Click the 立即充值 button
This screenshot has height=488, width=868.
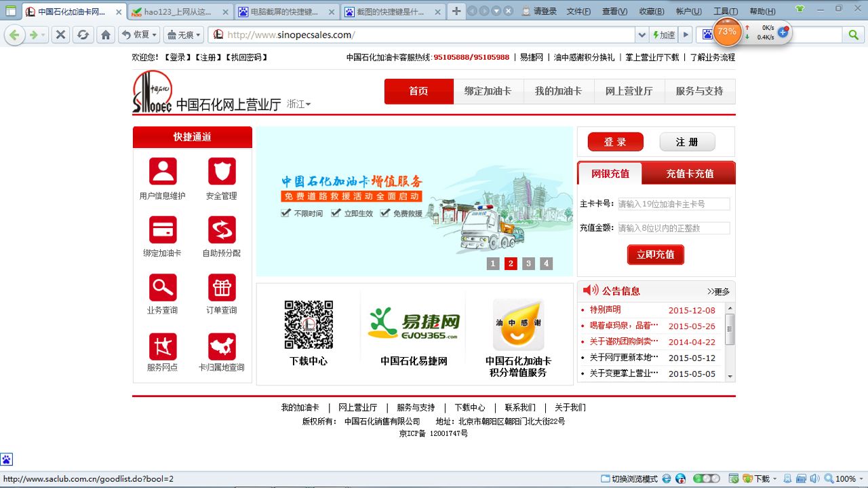tap(655, 255)
